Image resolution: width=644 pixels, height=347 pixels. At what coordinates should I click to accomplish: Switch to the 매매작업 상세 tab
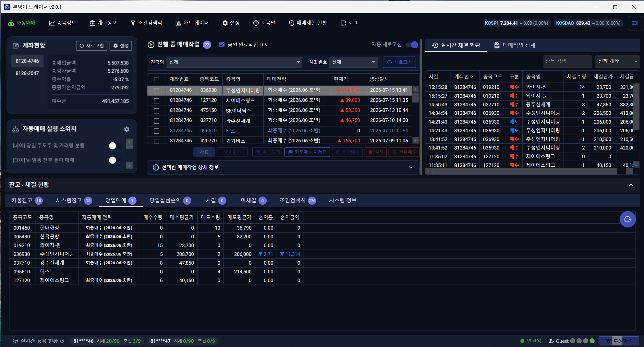click(x=515, y=45)
